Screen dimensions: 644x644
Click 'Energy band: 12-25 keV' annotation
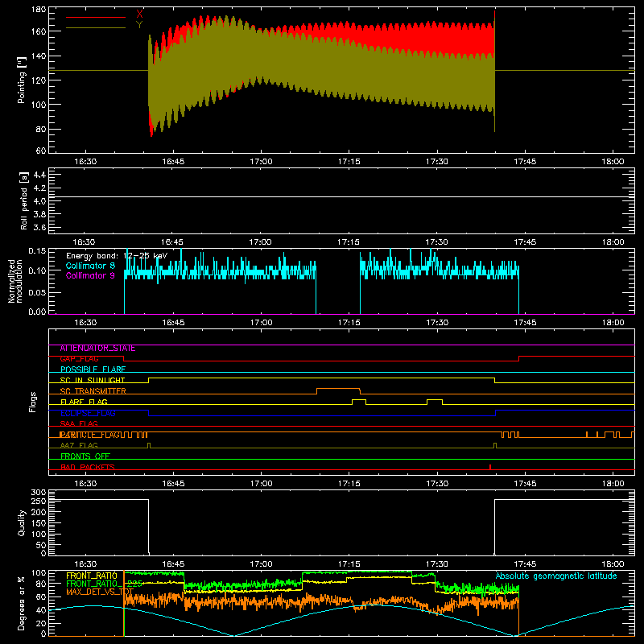[117, 256]
